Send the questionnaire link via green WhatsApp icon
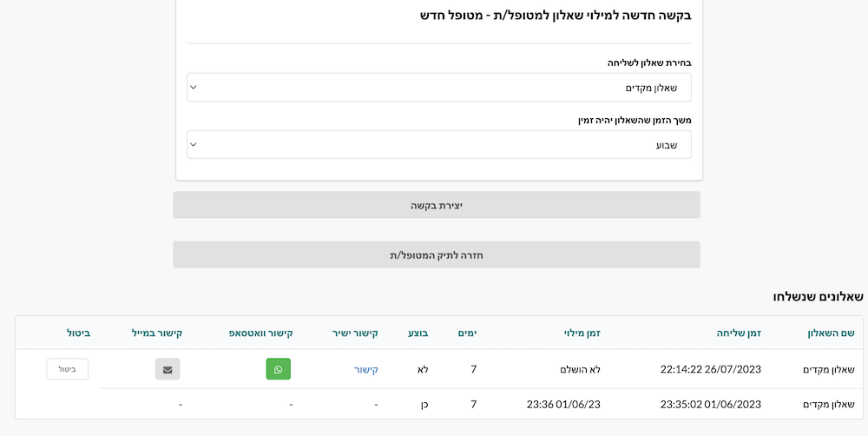Image resolution: width=868 pixels, height=436 pixels. (x=278, y=369)
